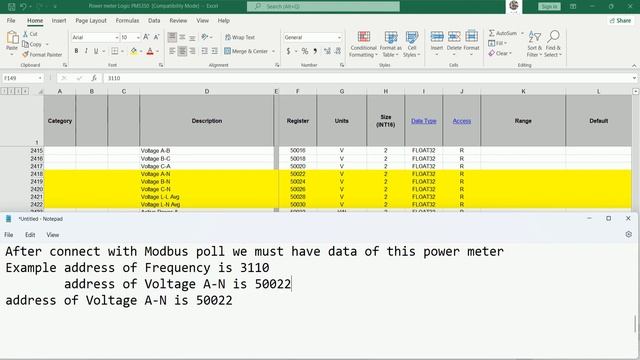Click Increase Decimal icon
This screenshot has height=360, width=640.
327,51
